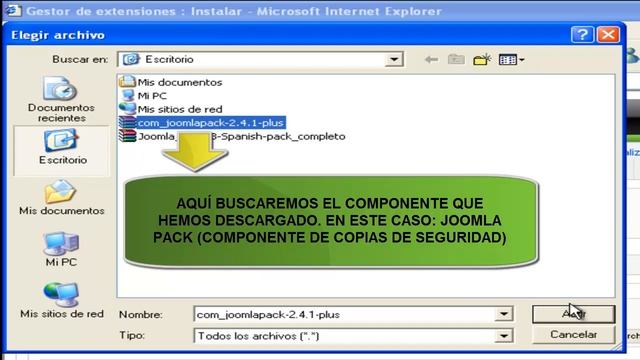This screenshot has width=640, height=360.
Task: Open the View menu icon in toolbar
Action: [x=511, y=60]
